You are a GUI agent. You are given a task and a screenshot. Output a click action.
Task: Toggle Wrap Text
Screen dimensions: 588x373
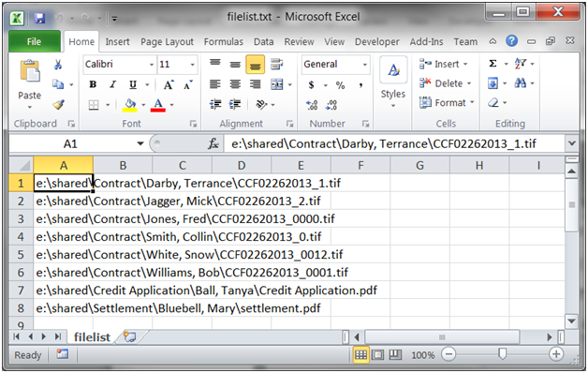click(277, 64)
